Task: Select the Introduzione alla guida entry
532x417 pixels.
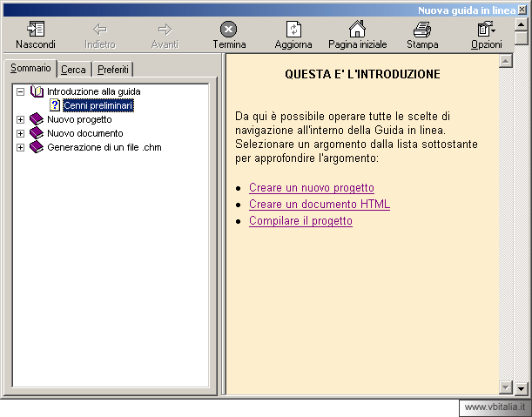Action: (x=94, y=91)
